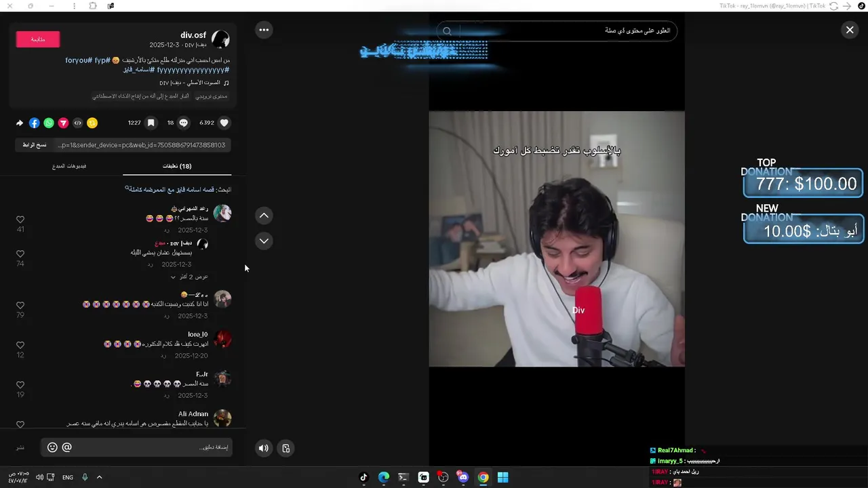Expand the 'view 2 more' replies
This screenshot has height=488, width=868.
[x=189, y=277]
